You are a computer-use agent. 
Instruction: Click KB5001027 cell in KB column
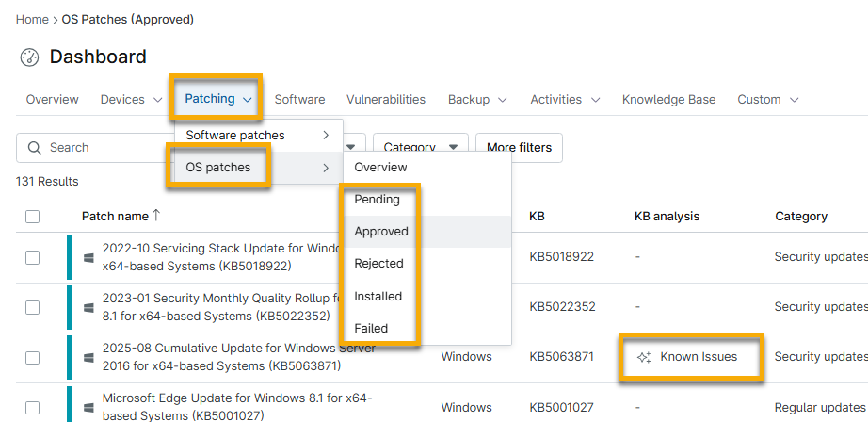(561, 408)
